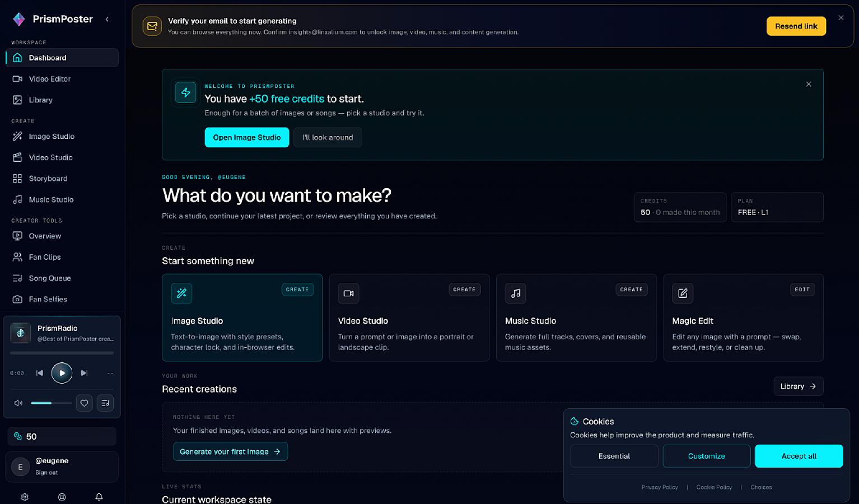Click the Resend link button
This screenshot has height=504, width=859.
(796, 26)
